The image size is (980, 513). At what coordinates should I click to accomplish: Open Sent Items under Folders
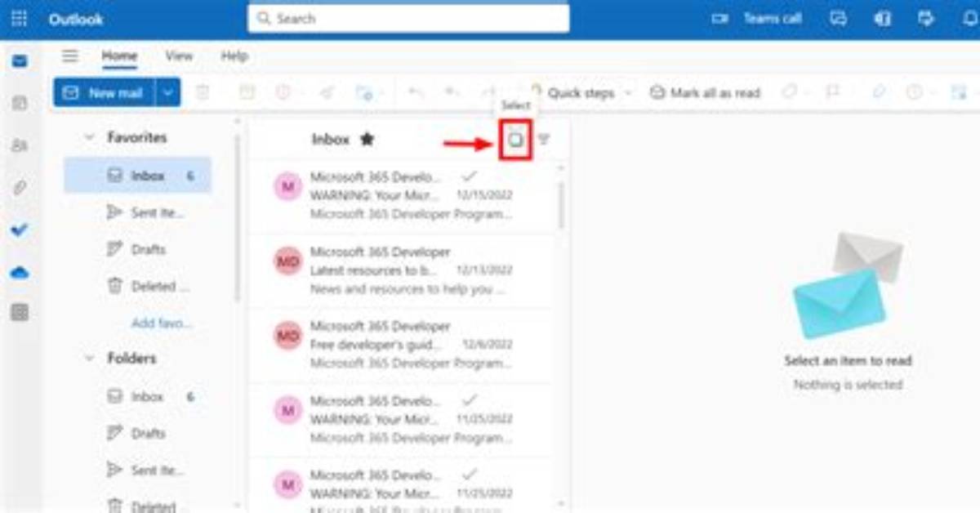137,470
